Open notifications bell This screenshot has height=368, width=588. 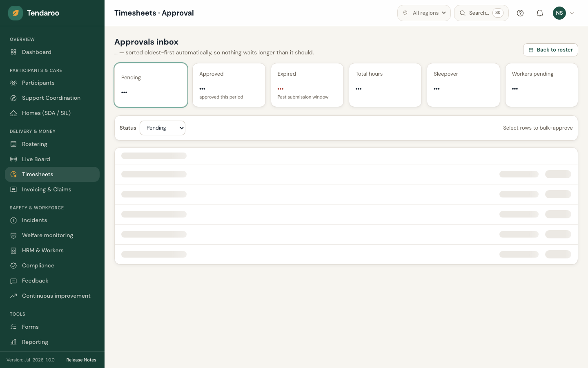tap(540, 13)
